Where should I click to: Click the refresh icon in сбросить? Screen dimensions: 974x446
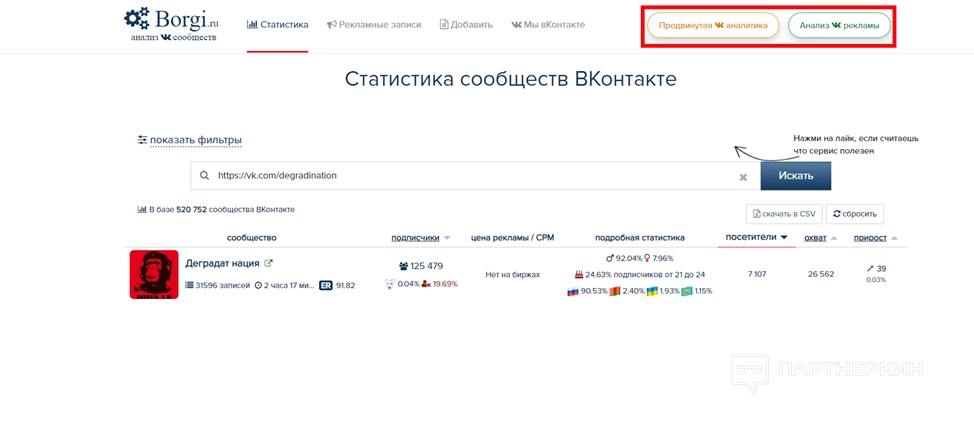pos(837,214)
